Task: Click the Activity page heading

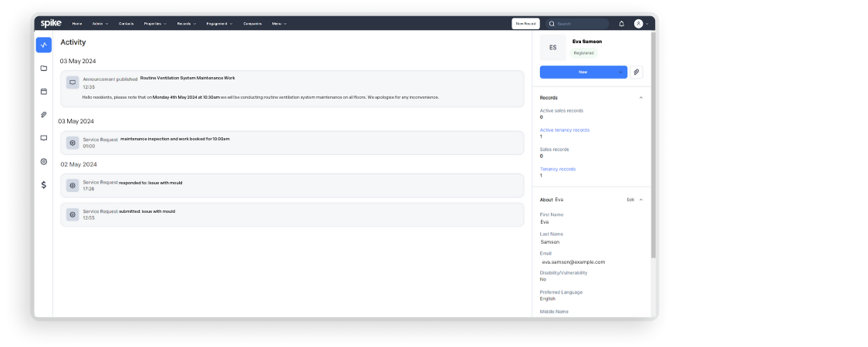Action: (73, 42)
